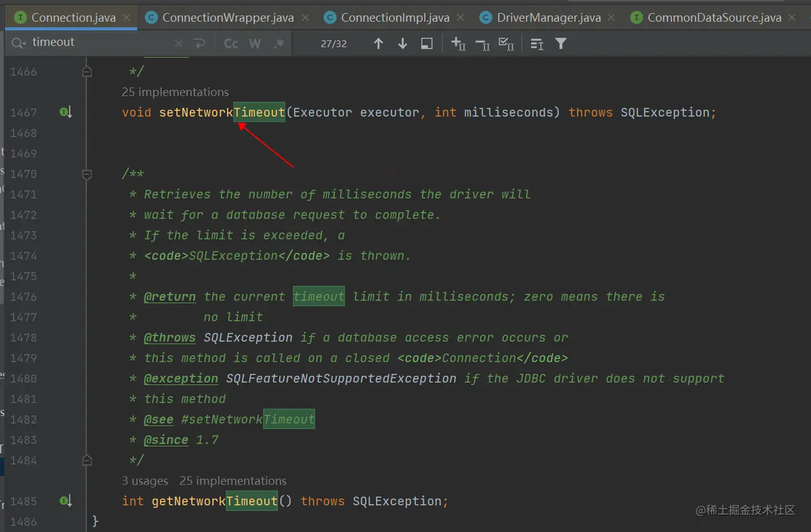Viewport: 811px width, 532px height.
Task: Close the CommonDataSource.java tab
Action: tap(792, 17)
